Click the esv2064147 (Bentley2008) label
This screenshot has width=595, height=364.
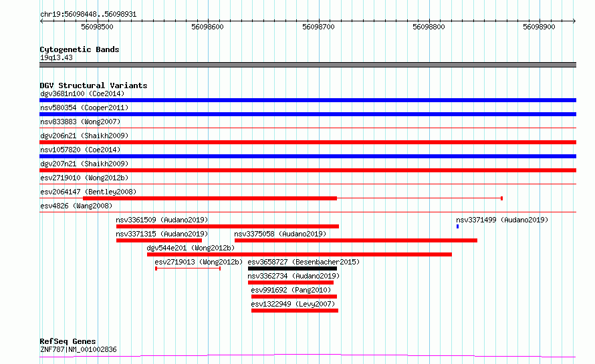tap(88, 192)
